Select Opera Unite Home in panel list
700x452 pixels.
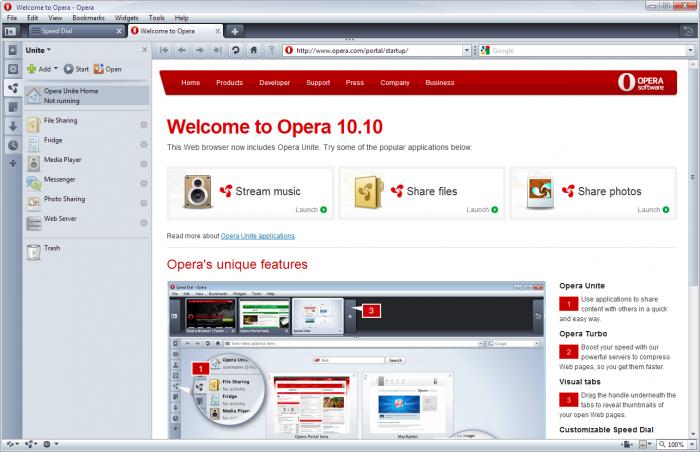(87, 96)
